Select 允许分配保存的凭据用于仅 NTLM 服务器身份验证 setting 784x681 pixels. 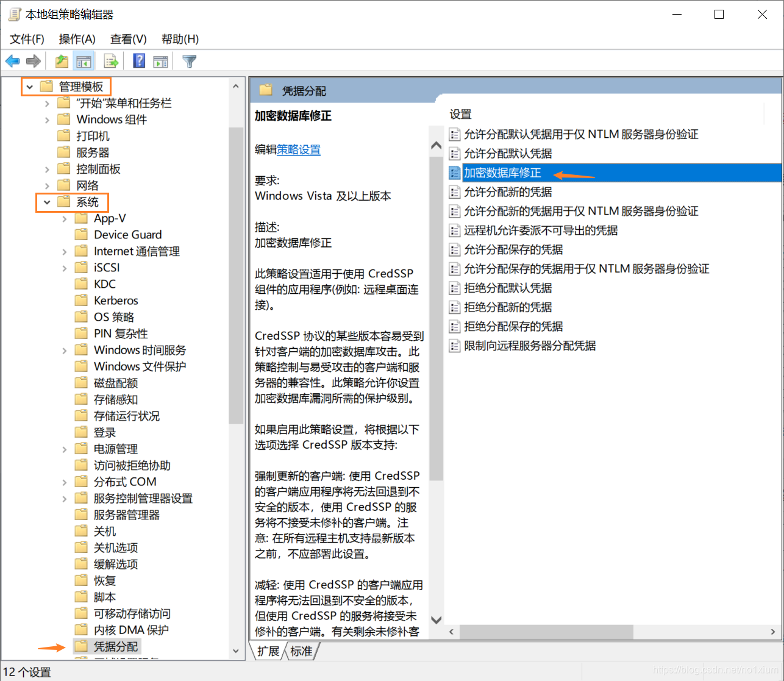[586, 269]
